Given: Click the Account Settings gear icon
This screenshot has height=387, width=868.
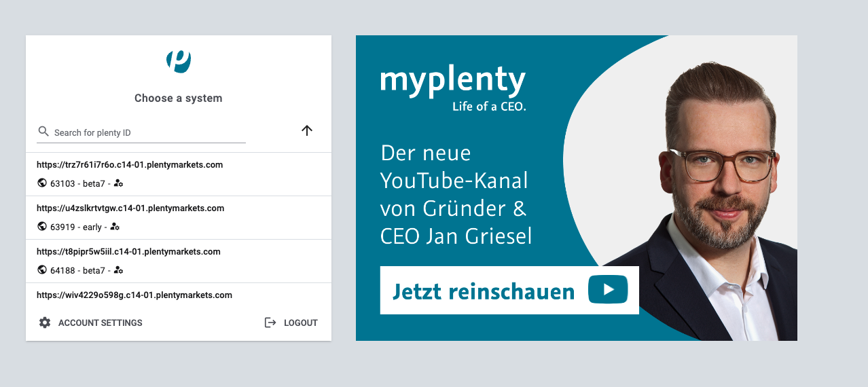Looking at the screenshot, I should 45,322.
